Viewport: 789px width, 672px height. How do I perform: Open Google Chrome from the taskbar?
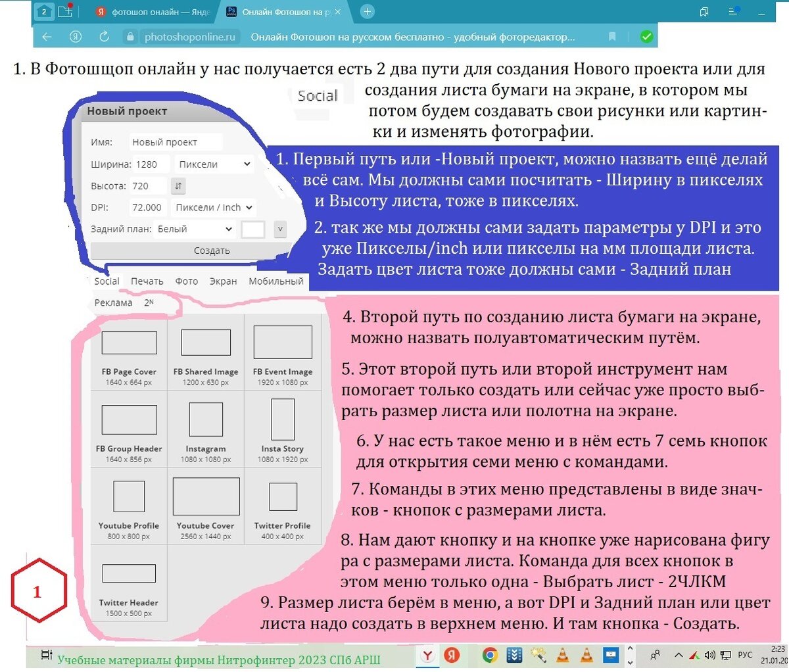pyautogui.click(x=490, y=655)
